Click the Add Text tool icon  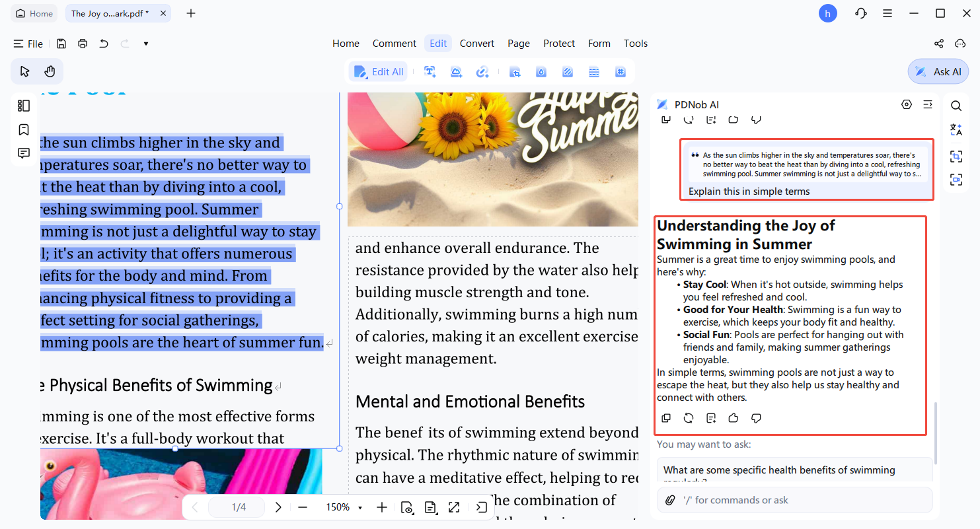pyautogui.click(x=430, y=72)
